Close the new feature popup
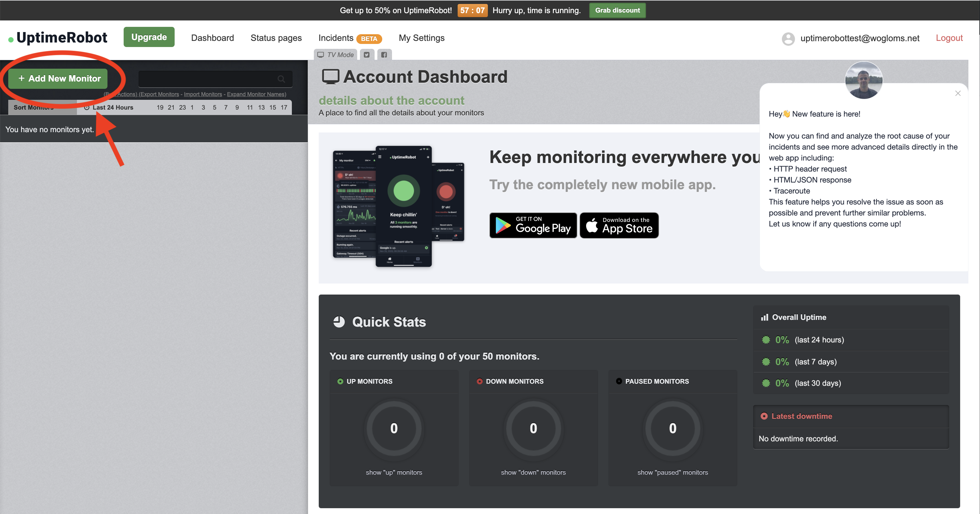Image resolution: width=980 pixels, height=514 pixels. pyautogui.click(x=957, y=93)
